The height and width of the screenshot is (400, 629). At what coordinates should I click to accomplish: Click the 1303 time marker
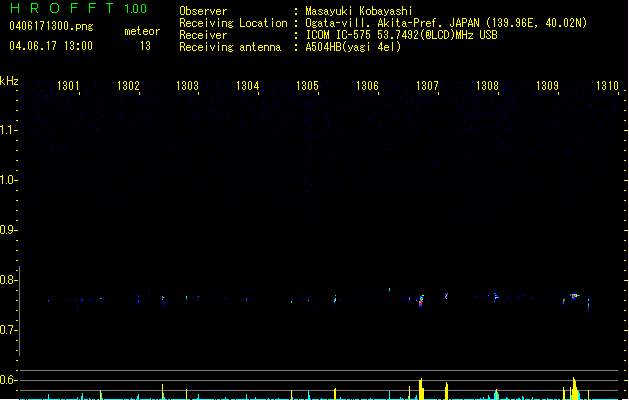click(x=187, y=86)
